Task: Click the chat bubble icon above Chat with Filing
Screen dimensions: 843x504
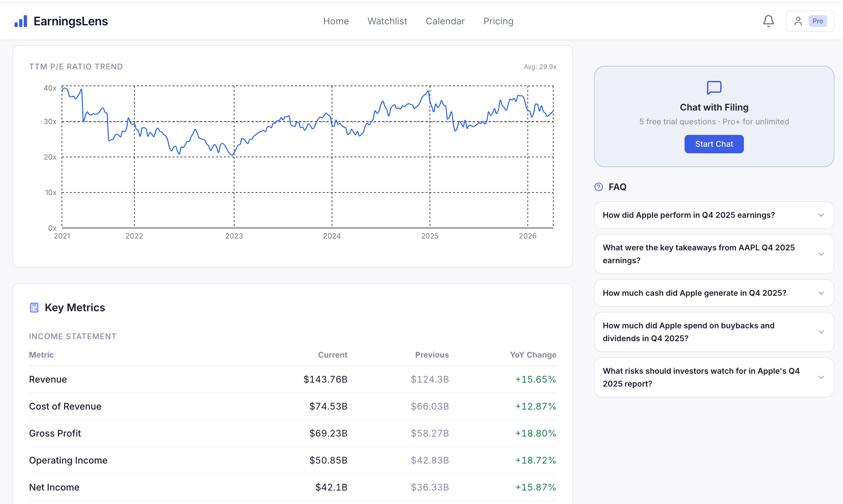Action: coord(714,88)
